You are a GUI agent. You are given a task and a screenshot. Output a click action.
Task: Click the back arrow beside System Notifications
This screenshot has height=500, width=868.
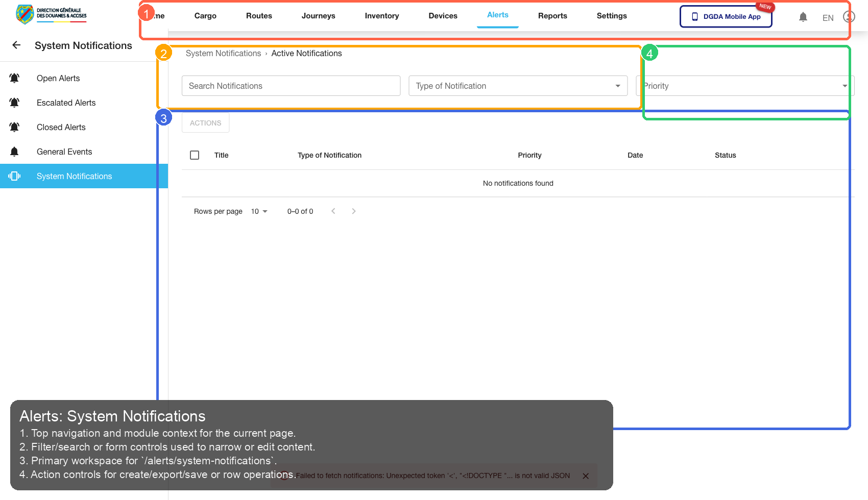point(16,45)
